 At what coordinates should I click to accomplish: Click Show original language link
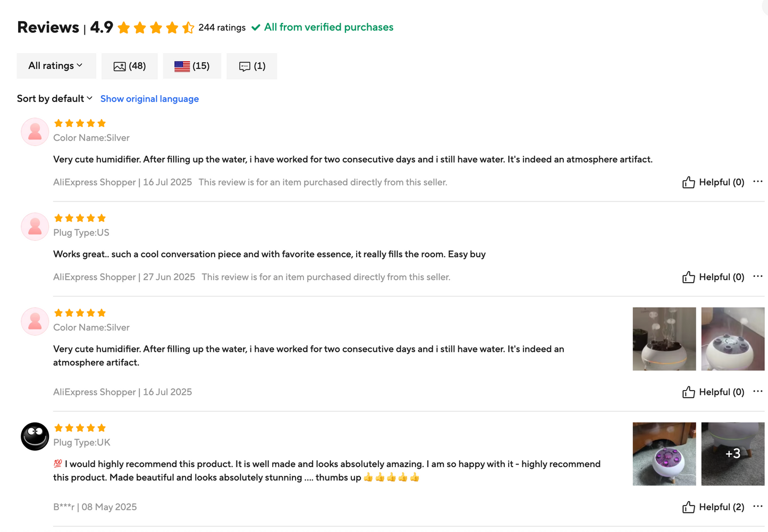pyautogui.click(x=149, y=99)
